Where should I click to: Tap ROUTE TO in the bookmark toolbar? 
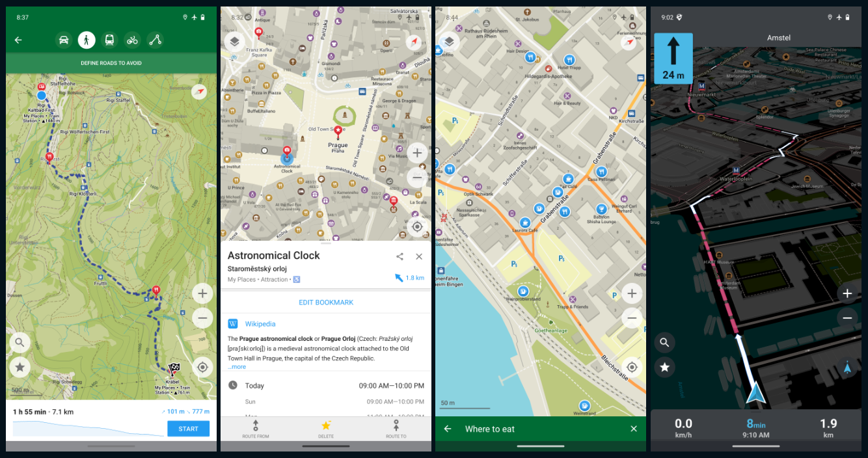point(396,431)
